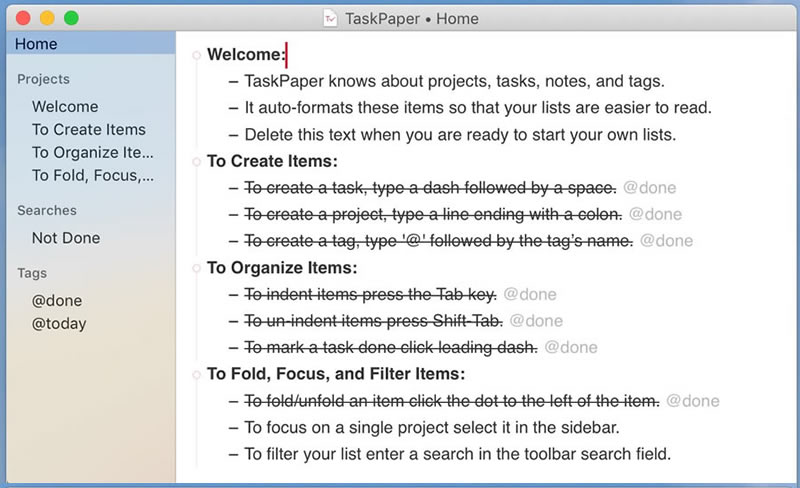Run the Not Done saved search
Image resolution: width=800 pixels, height=488 pixels.
[66, 238]
